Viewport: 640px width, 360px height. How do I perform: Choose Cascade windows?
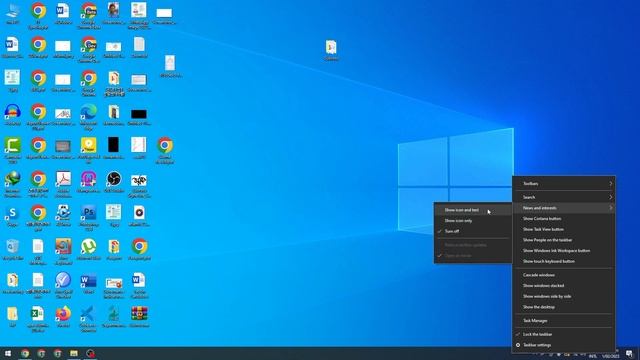[564, 275]
